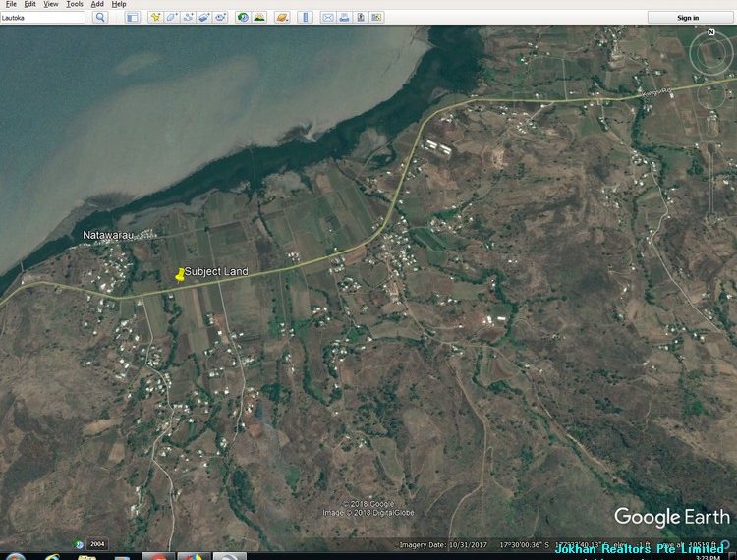Click the Subject Land label
Image resolution: width=737 pixels, height=560 pixels.
click(x=216, y=271)
